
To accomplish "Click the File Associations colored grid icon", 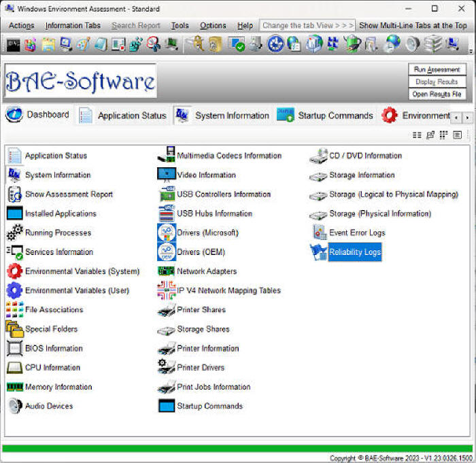I will [14, 309].
